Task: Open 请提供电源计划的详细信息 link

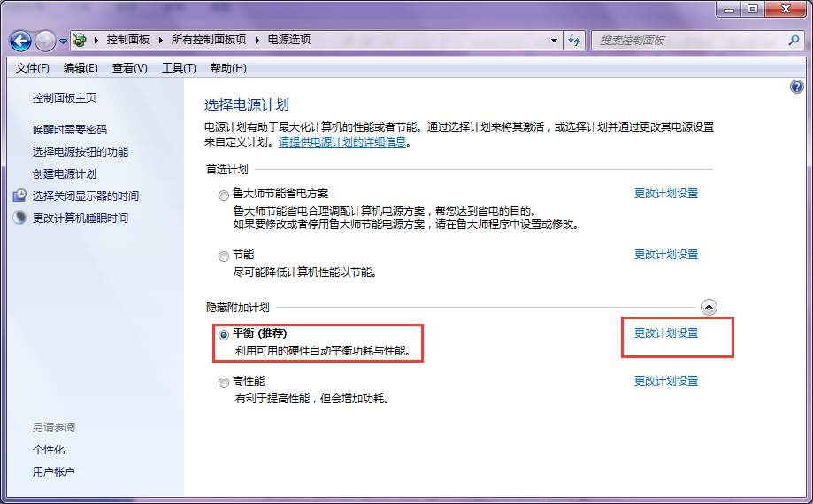Action: pyautogui.click(x=342, y=142)
